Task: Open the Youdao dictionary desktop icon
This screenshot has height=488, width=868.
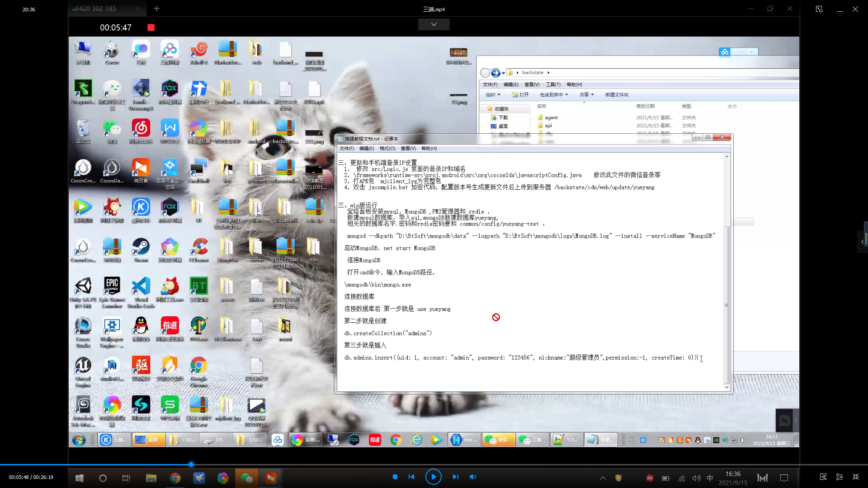Action: tap(170, 329)
